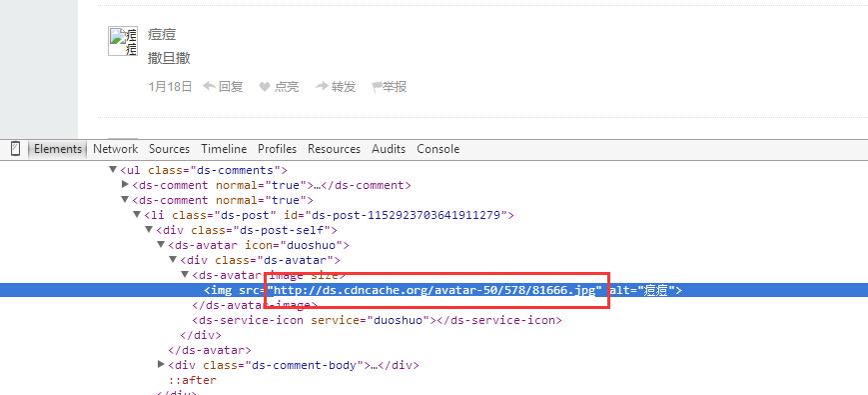The width and height of the screenshot is (868, 395).
Task: Collapse the ds-avatar-image size node
Action: click(x=185, y=274)
